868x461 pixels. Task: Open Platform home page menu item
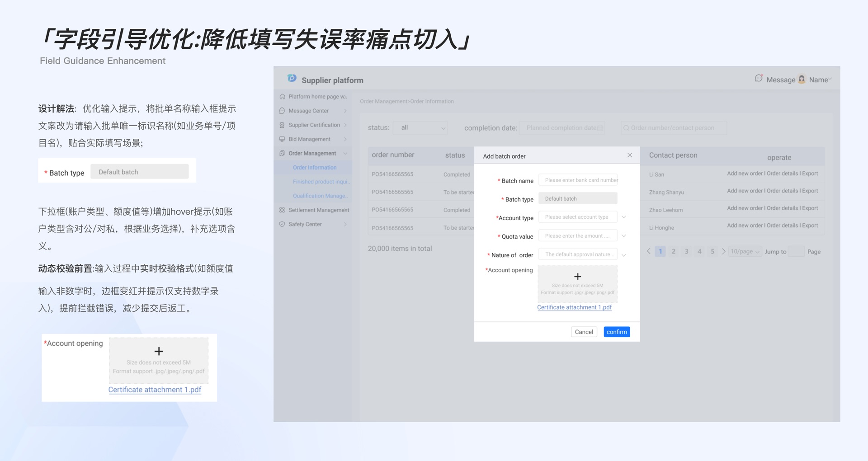coord(317,97)
